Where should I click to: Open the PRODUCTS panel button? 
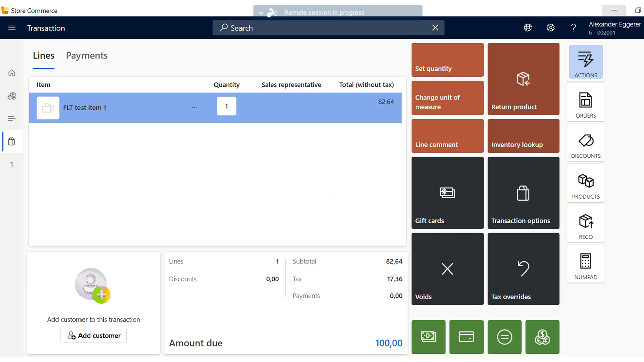(586, 183)
